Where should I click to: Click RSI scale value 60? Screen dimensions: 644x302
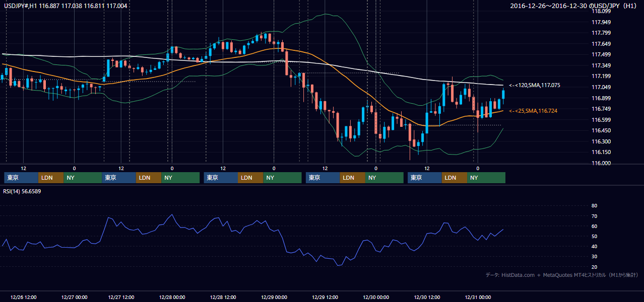tap(594, 226)
